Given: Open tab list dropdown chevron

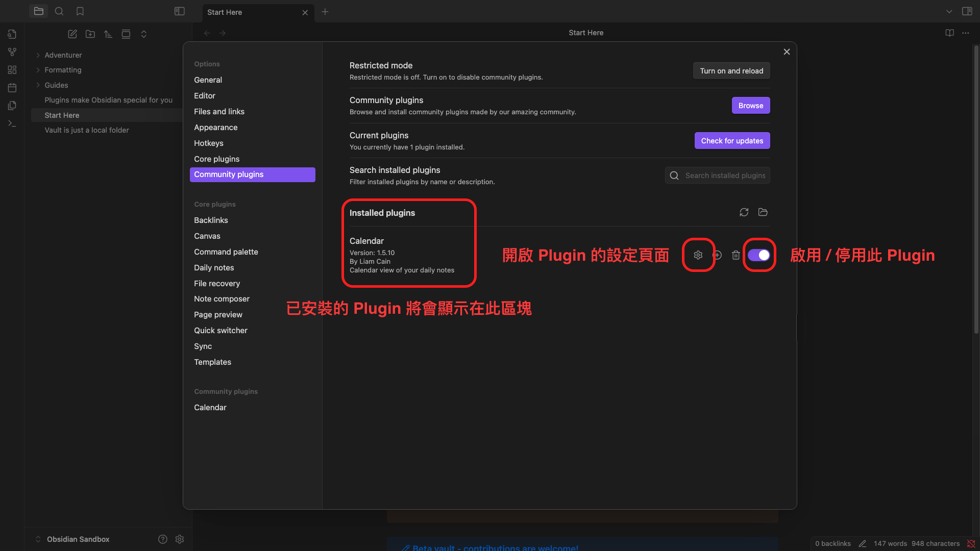Looking at the screenshot, I should pyautogui.click(x=949, y=11).
